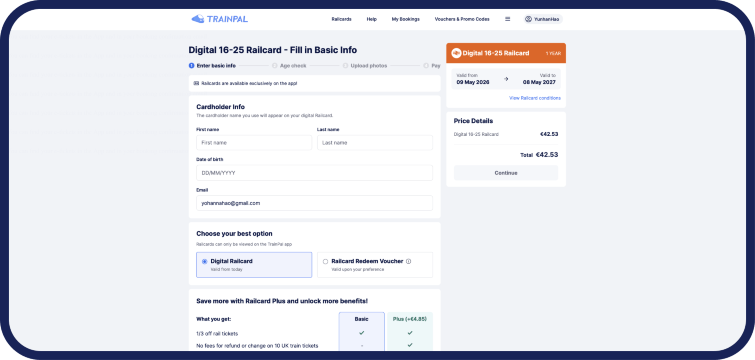This screenshot has height=360, width=755.
Task: Click the Age check step
Action: tap(289, 65)
